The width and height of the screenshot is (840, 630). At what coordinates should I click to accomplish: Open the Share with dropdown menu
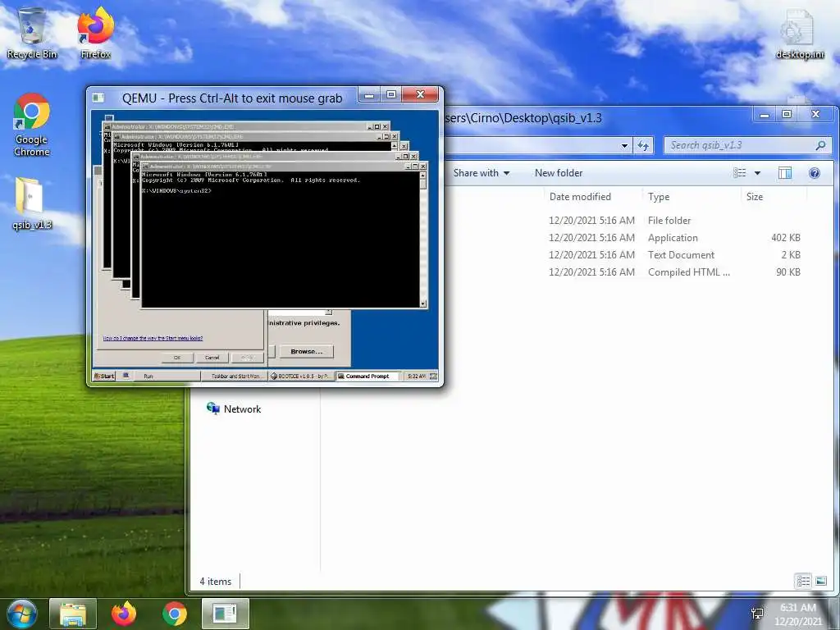tap(481, 173)
